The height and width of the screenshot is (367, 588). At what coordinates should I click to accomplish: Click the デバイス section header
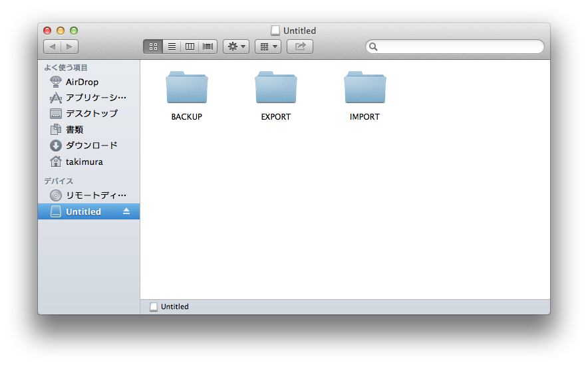[59, 181]
